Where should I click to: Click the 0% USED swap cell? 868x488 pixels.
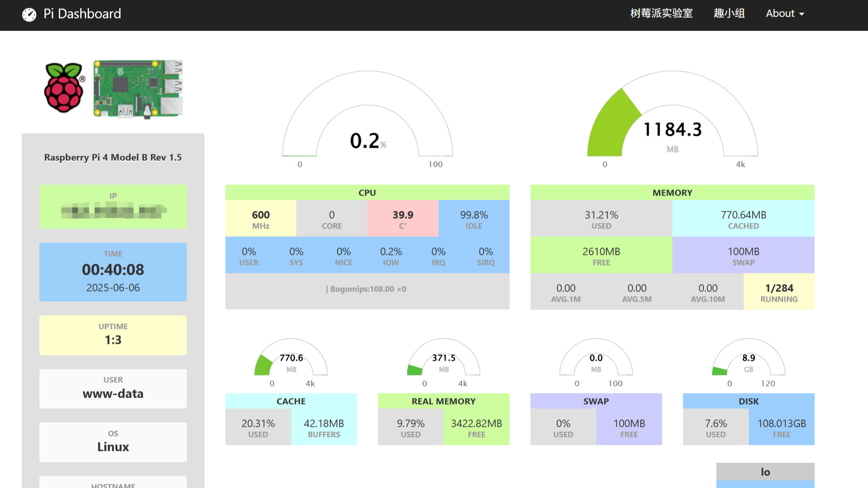coord(563,427)
